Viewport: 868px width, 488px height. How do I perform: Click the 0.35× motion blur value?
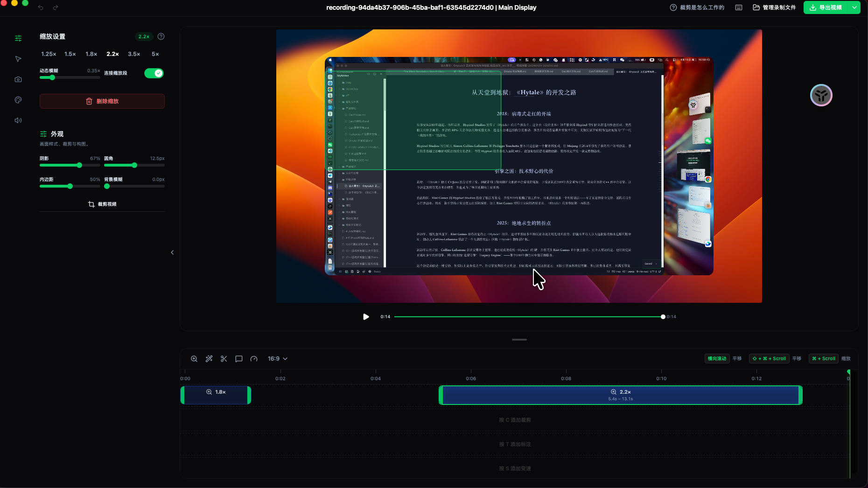(x=93, y=71)
